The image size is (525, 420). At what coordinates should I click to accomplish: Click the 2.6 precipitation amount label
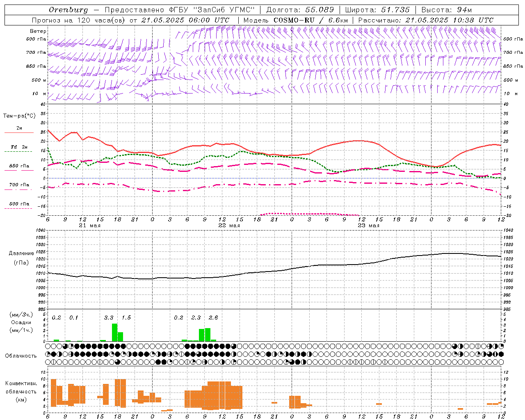coord(213,318)
